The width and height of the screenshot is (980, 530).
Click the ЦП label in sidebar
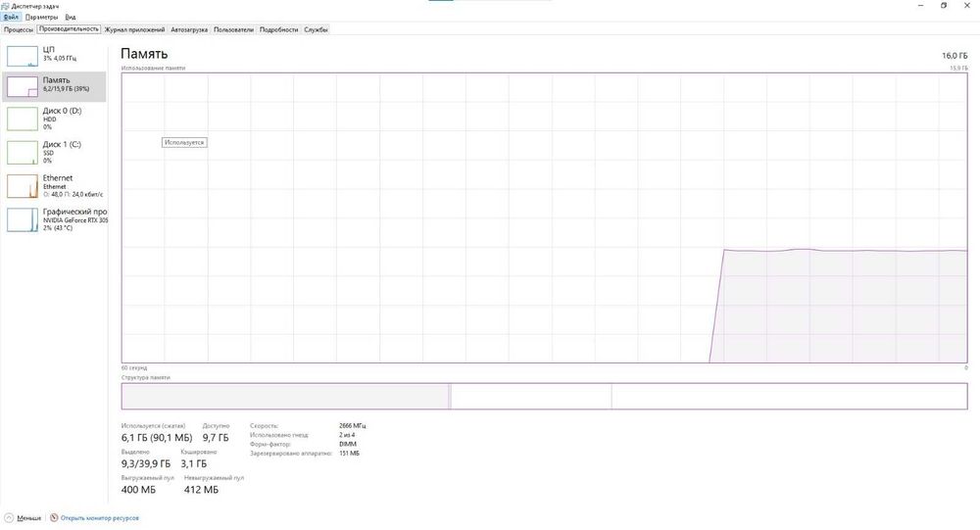pos(49,49)
